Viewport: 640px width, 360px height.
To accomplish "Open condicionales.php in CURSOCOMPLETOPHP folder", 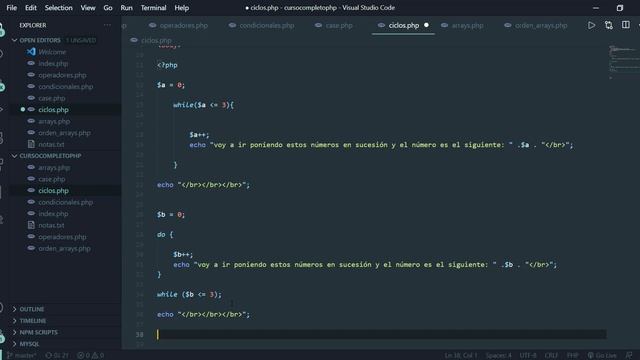I will pyautogui.click(x=65, y=202).
